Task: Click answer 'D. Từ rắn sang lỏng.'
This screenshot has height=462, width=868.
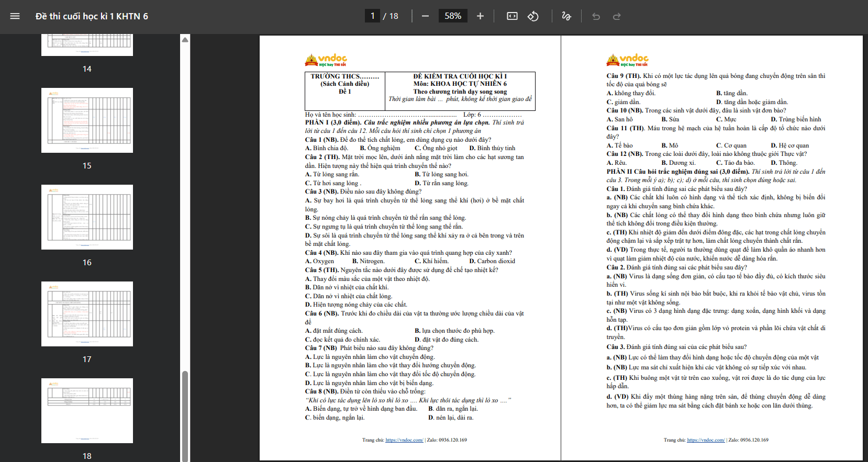Action: pyautogui.click(x=442, y=183)
